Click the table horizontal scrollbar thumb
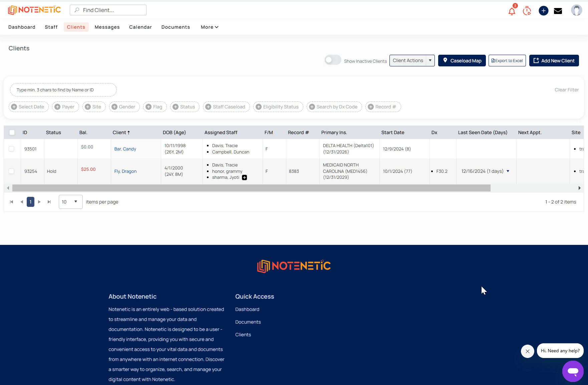This screenshot has height=385, width=588. (x=251, y=188)
